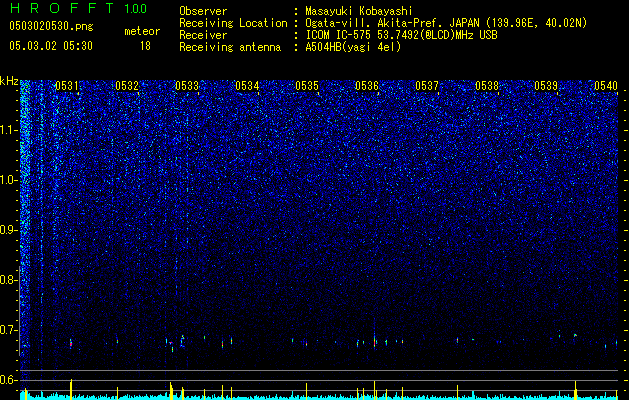Click the 0539 time marker
The height and width of the screenshot is (400, 629).
[546, 86]
